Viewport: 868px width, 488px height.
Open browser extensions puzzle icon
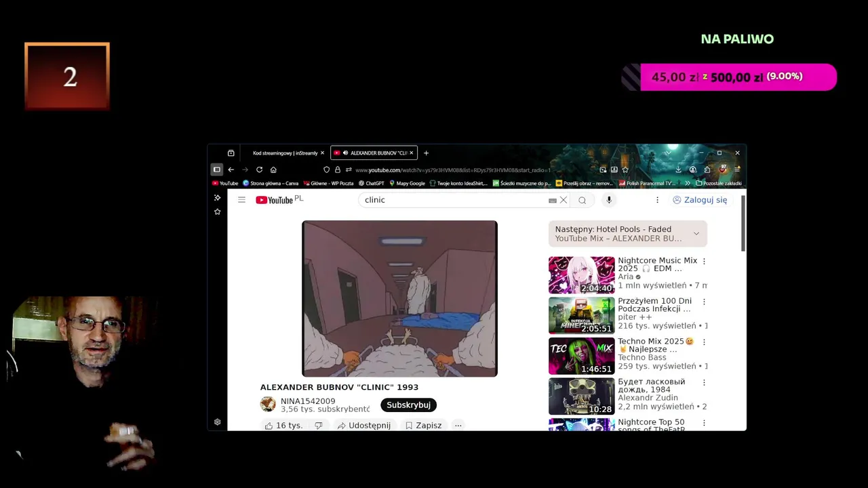point(707,169)
